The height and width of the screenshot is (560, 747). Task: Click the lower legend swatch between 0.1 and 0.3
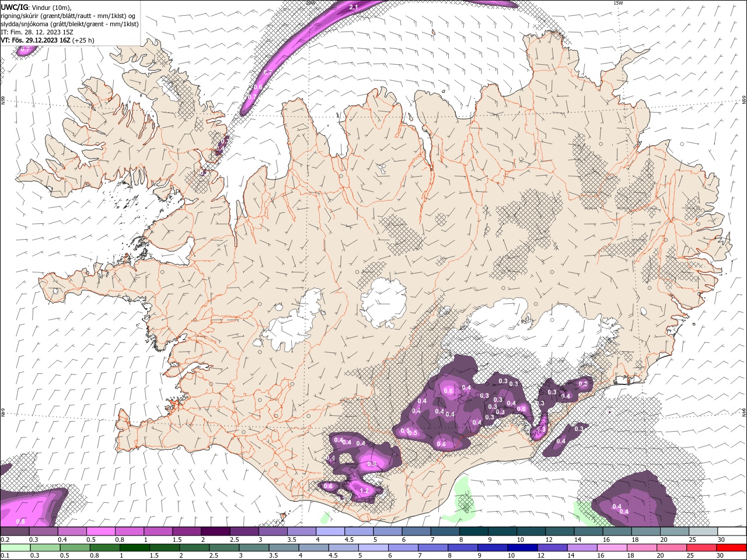click(15, 548)
